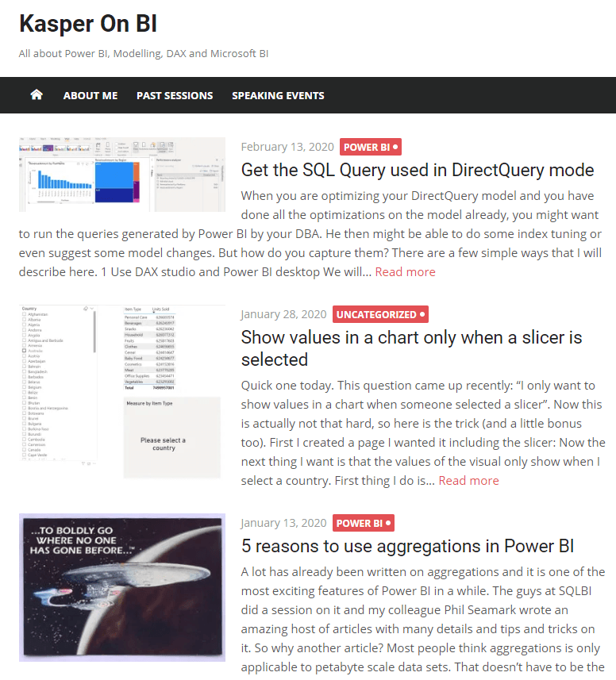Image resolution: width=616 pixels, height=680 pixels.
Task: Click Read more on the slicer post
Action: tap(468, 481)
